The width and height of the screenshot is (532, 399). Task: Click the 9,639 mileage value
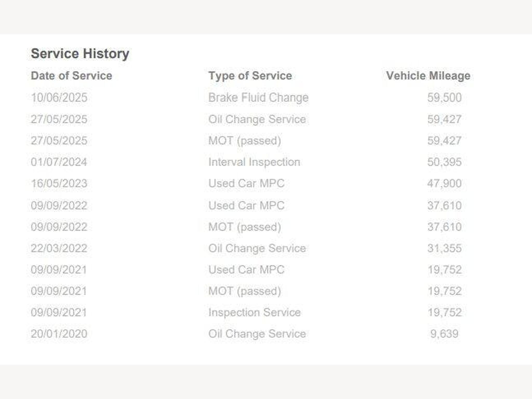[x=444, y=334]
